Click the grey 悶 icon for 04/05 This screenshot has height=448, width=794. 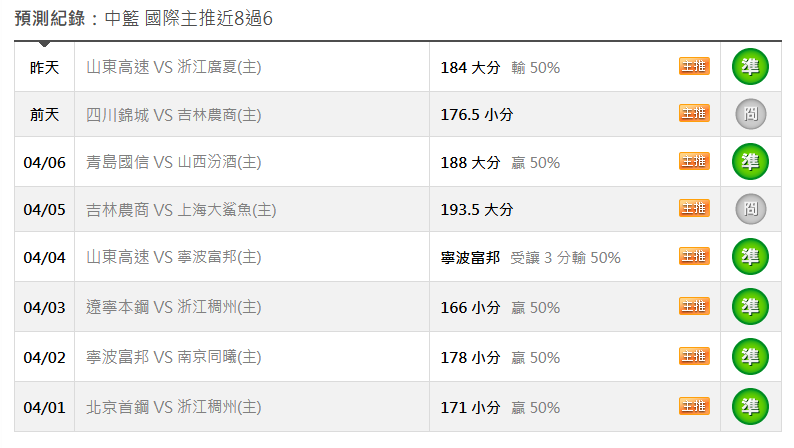(750, 209)
